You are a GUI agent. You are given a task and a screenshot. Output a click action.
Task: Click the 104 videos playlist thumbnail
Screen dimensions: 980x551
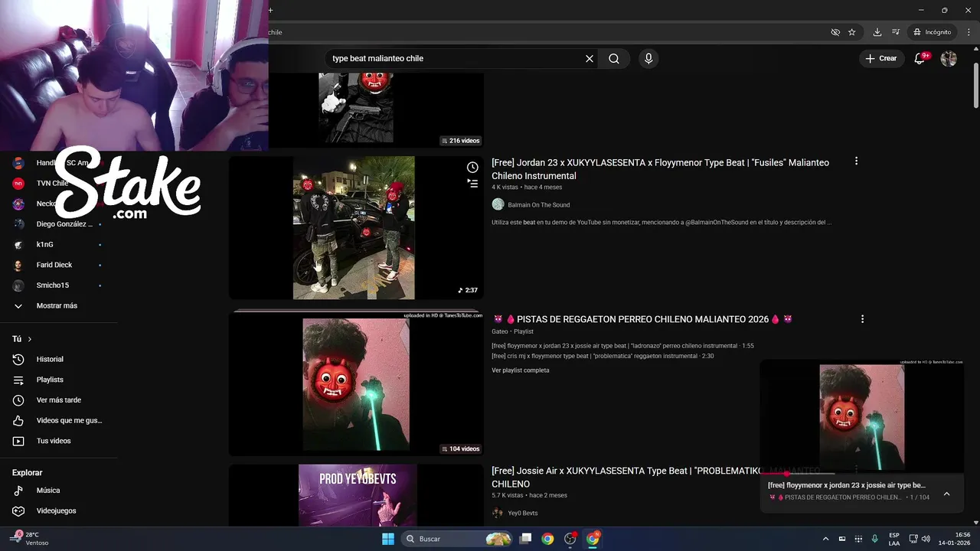tap(356, 383)
